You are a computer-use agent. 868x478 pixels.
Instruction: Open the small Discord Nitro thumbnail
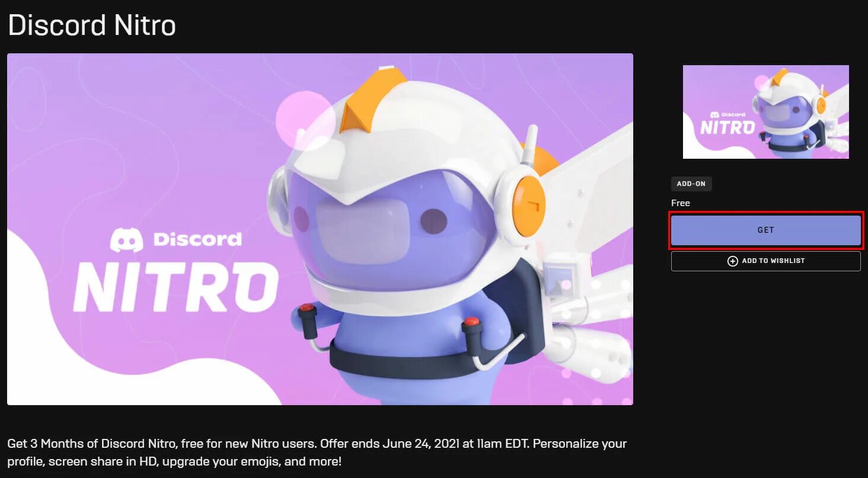[765, 112]
